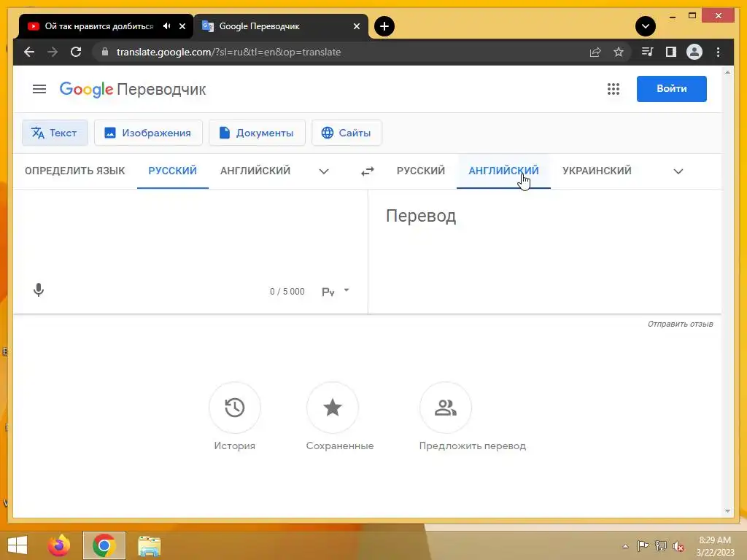Select Документы translation mode
Image resolution: width=747 pixels, height=560 pixels.
(257, 133)
